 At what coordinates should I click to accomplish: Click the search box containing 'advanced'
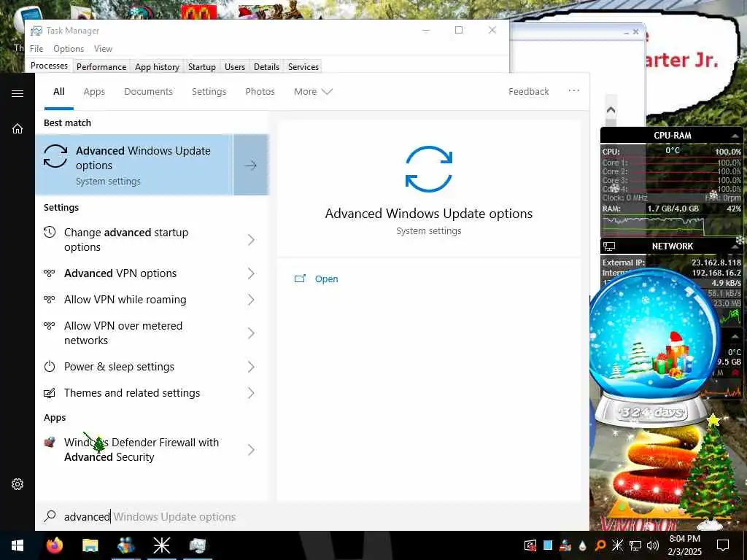coord(312,517)
